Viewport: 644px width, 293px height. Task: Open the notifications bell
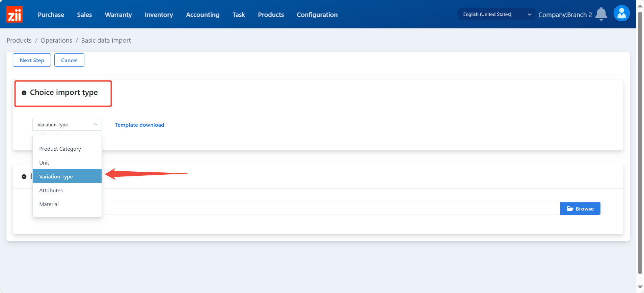tap(601, 14)
